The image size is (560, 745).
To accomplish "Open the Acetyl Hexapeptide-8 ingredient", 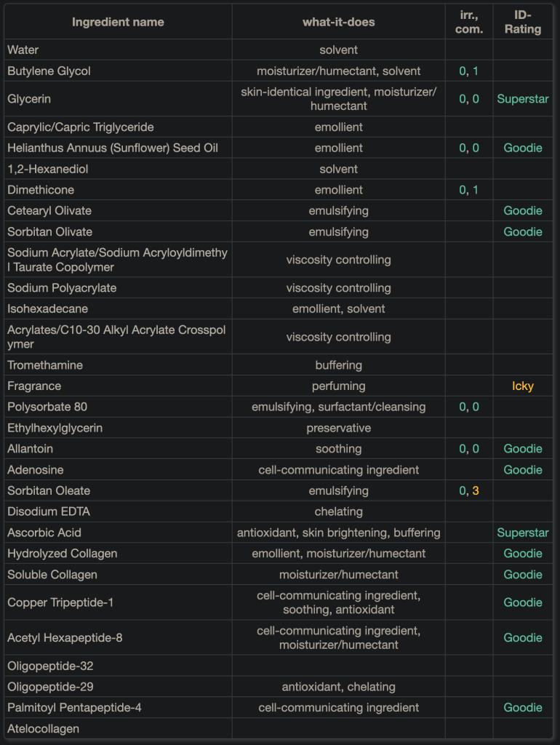I will pyautogui.click(x=65, y=638).
